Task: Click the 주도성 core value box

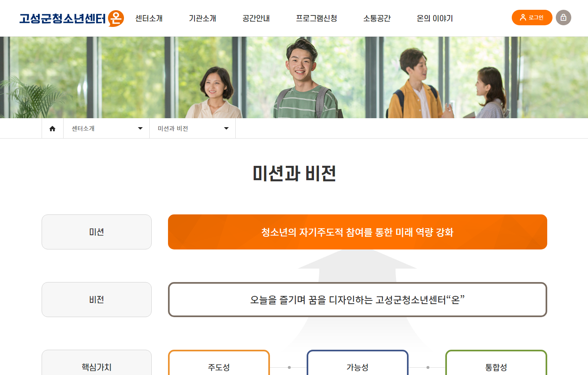Action: 219,363
